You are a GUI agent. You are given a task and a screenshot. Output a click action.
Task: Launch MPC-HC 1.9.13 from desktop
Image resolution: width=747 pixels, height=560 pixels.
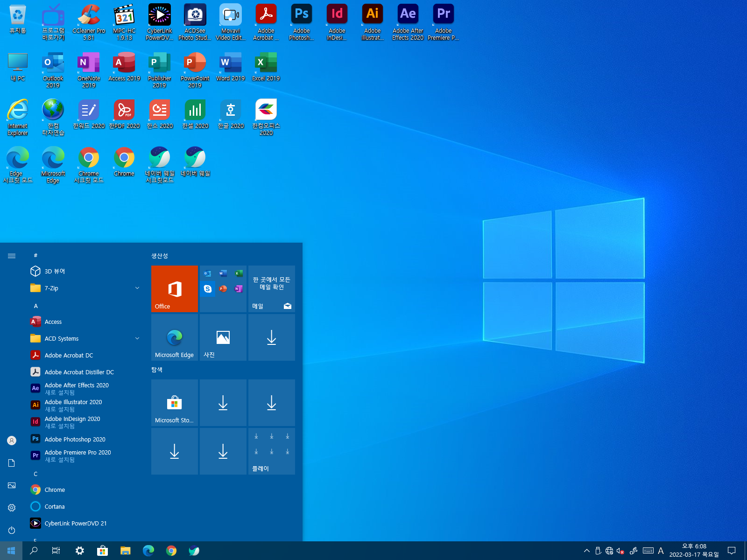(124, 22)
